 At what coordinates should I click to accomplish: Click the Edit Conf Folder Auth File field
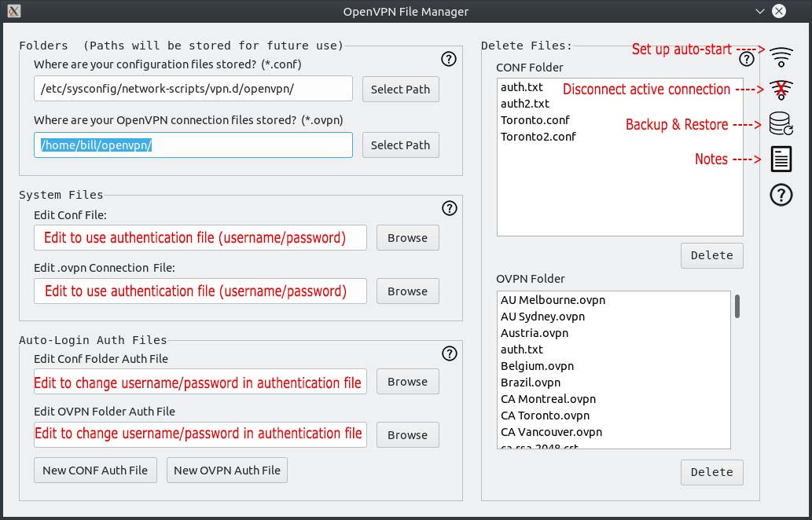200,381
